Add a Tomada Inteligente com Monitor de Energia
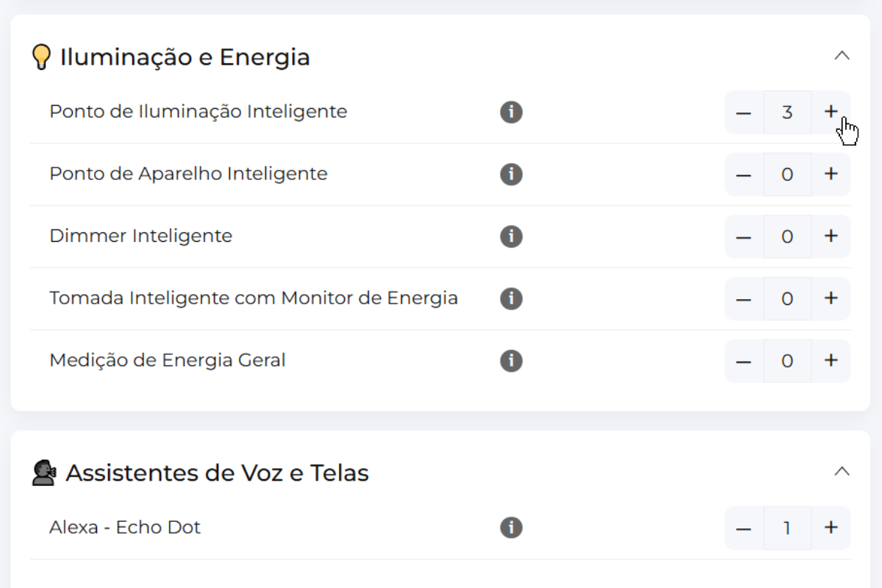This screenshot has width=882, height=588. (x=831, y=298)
